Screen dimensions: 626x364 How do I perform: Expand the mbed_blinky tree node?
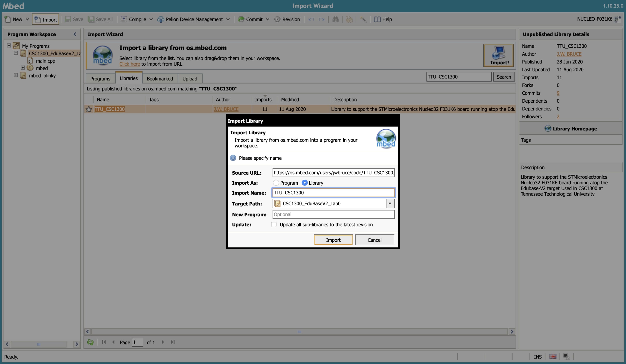pyautogui.click(x=16, y=75)
